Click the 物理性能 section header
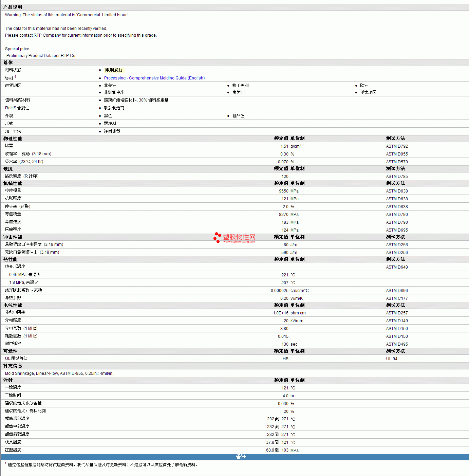 13,139
